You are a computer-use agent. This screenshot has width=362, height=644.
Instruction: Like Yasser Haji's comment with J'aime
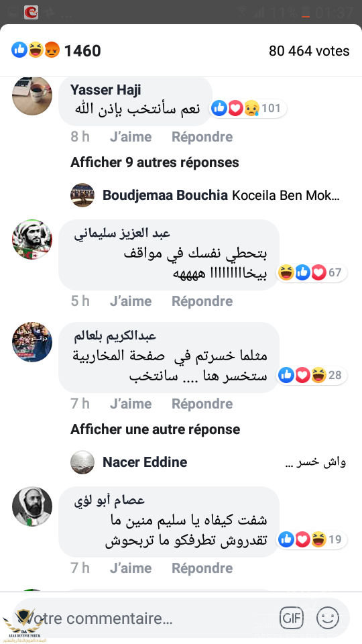(131, 137)
